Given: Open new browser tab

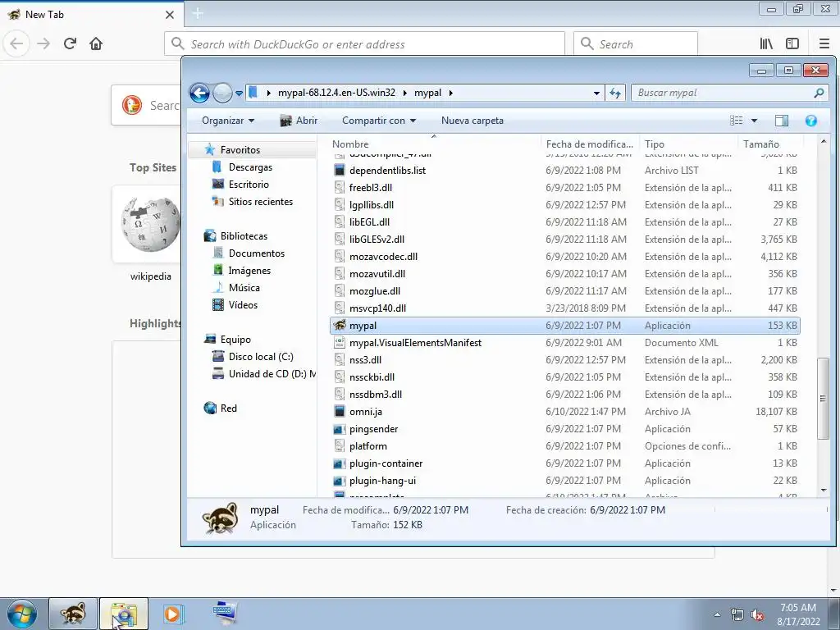Looking at the screenshot, I should tap(198, 13).
